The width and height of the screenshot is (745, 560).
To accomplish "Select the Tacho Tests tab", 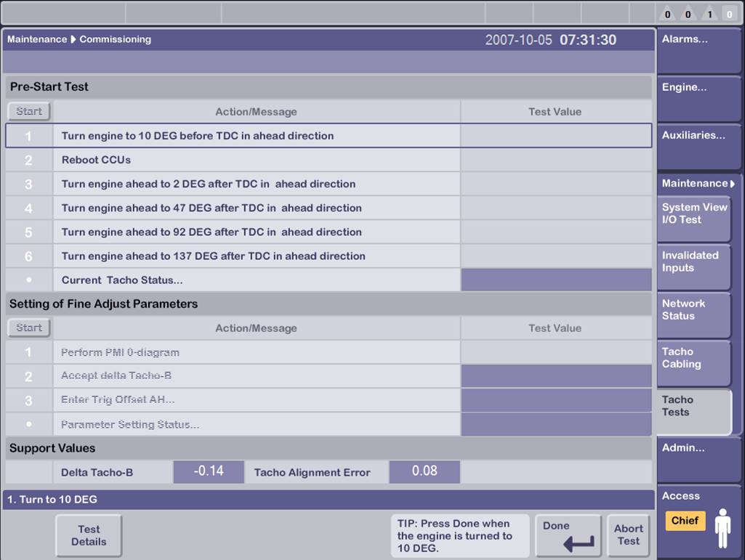I will (x=694, y=411).
